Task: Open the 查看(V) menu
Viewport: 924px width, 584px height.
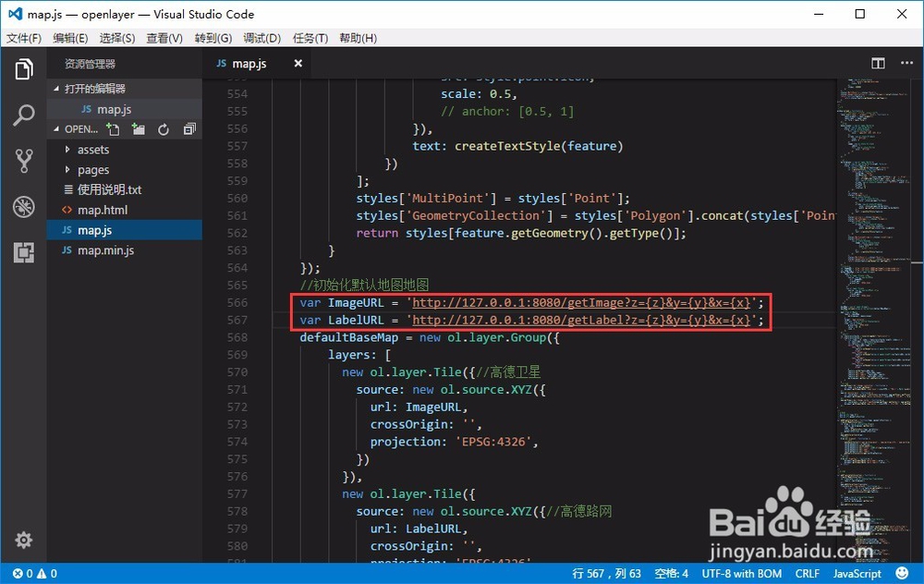Action: pyautogui.click(x=164, y=38)
